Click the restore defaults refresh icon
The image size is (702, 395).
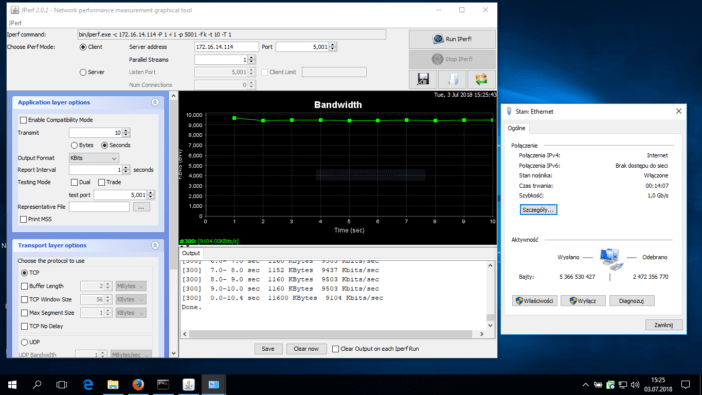click(481, 79)
